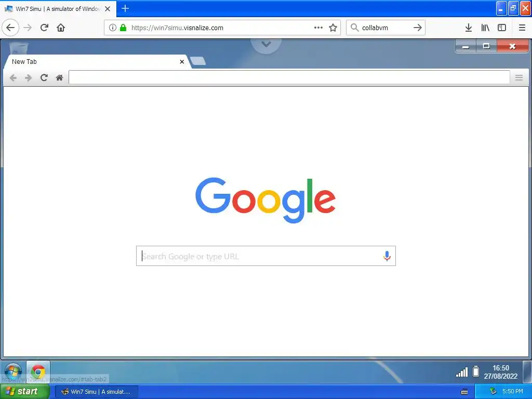Click simulated Chrome back arrow

point(13,78)
